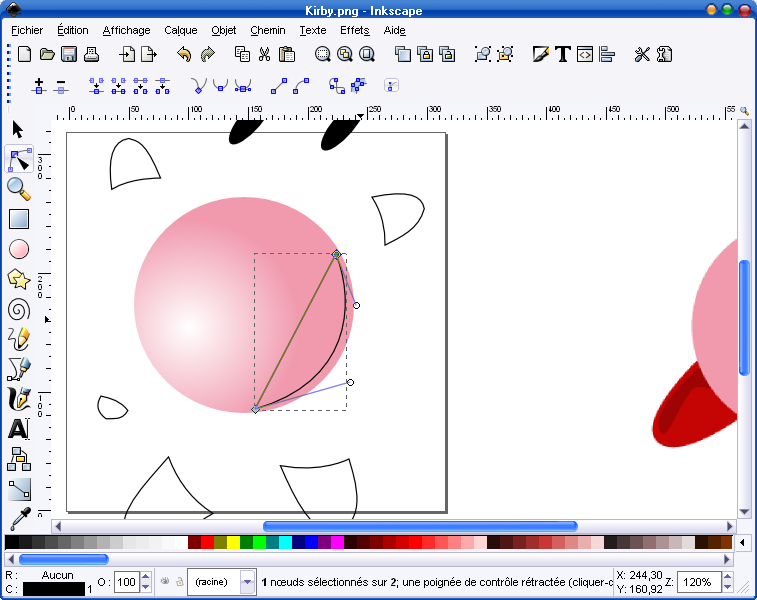The height and width of the screenshot is (600, 757).
Task: Open the Calque menu
Action: 181,30
